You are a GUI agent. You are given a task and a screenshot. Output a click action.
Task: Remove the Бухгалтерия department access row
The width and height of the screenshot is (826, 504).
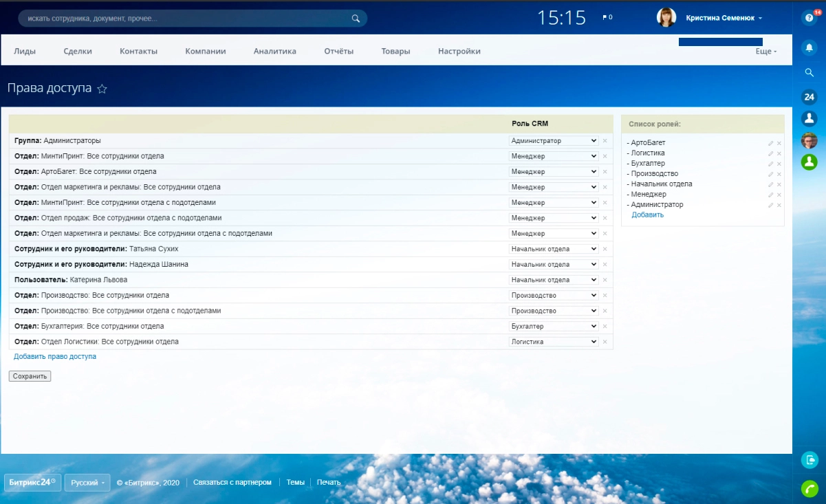605,327
